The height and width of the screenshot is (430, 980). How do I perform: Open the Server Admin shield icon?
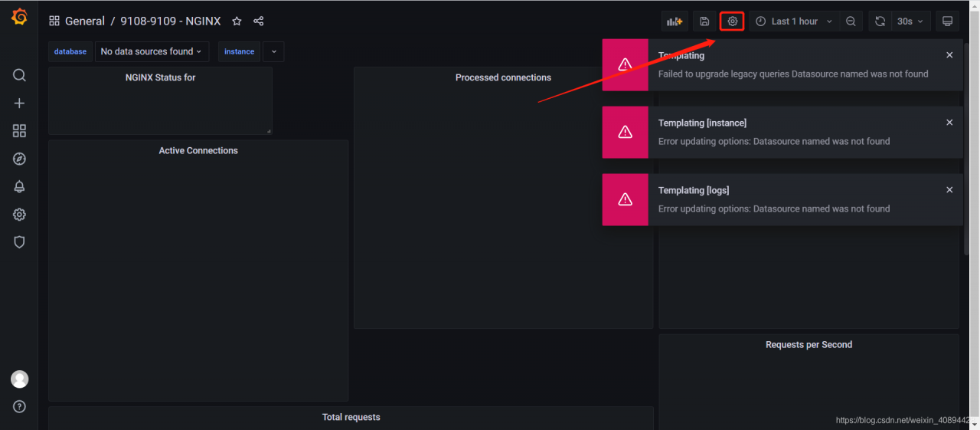click(19, 242)
